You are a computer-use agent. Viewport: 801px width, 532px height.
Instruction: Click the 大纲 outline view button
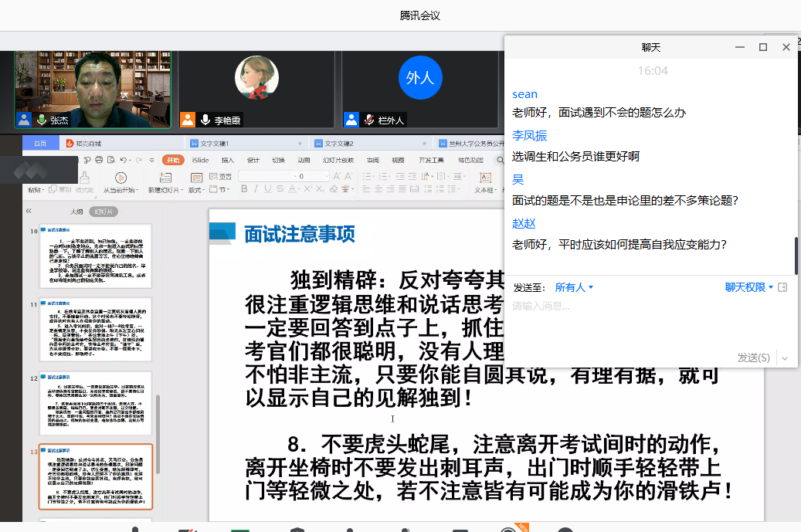[76, 211]
